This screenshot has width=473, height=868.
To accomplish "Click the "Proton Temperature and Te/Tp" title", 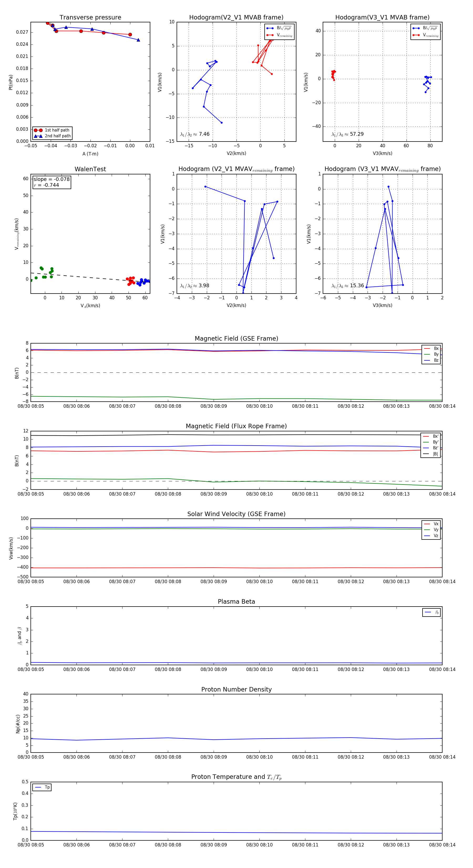I will click(236, 777).
